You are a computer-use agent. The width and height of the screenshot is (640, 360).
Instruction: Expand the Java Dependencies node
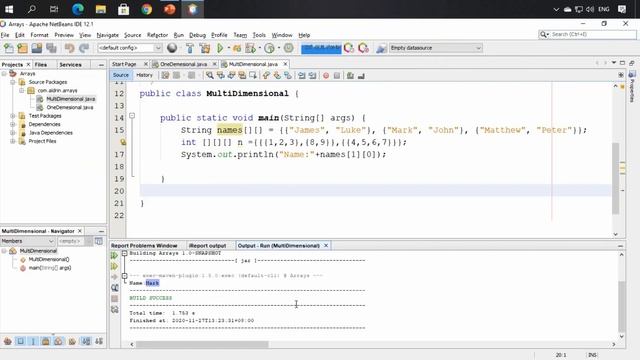[13, 133]
